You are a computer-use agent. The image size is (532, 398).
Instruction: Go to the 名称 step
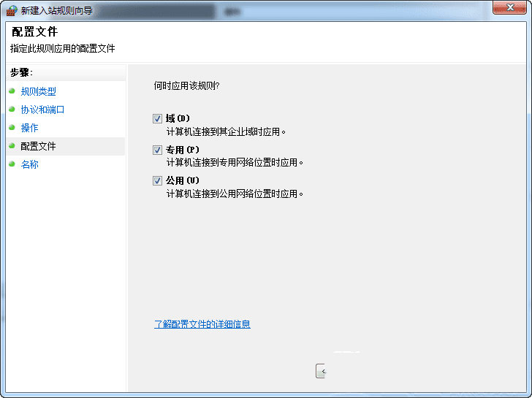coord(29,164)
